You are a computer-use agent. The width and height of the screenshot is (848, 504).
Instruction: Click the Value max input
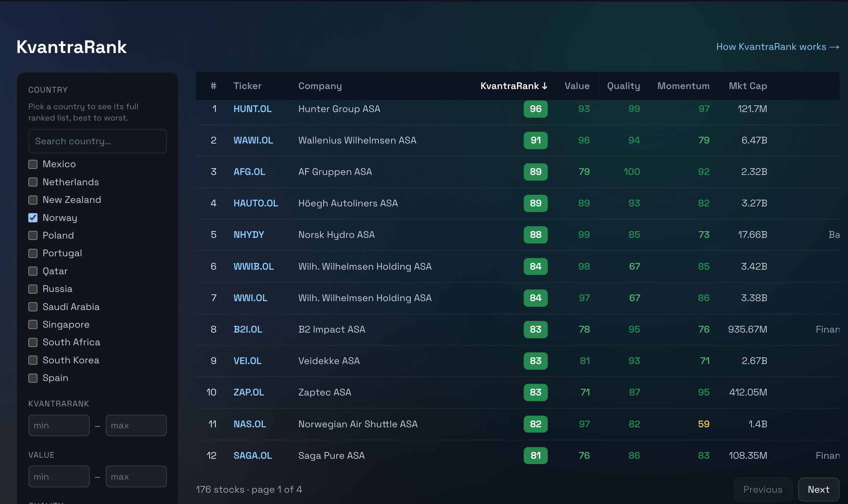pos(136,476)
